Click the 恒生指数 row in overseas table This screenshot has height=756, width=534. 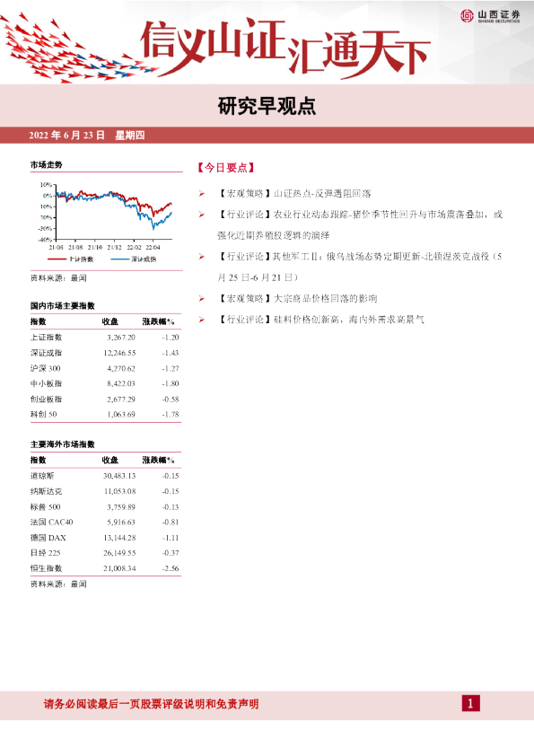tap(106, 568)
